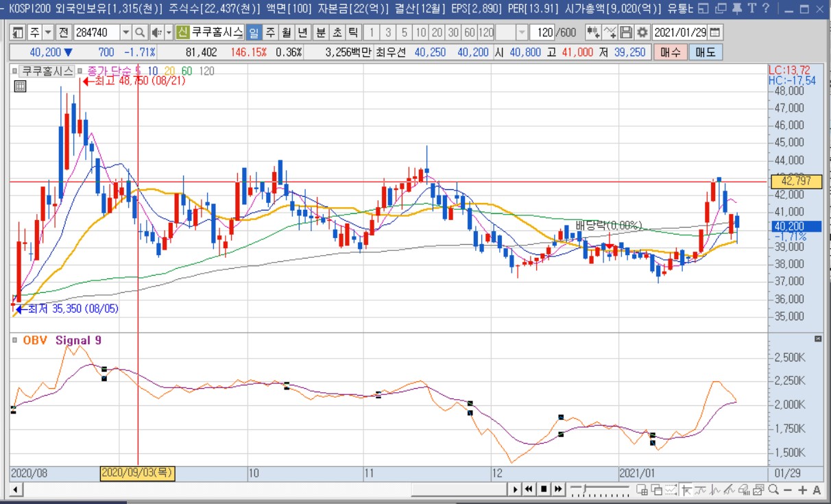The image size is (831, 504).
Task: Click the chart layout icon before the add-indicator icon
Action: coord(593,33)
